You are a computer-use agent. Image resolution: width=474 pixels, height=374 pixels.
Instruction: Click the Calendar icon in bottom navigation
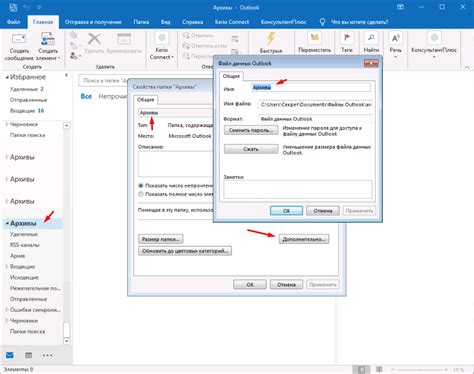tap(29, 355)
